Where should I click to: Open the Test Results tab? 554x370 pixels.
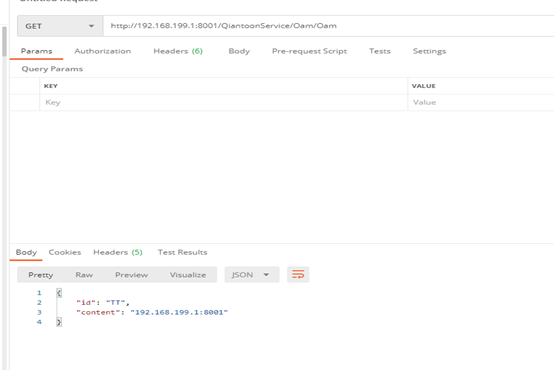click(x=182, y=252)
